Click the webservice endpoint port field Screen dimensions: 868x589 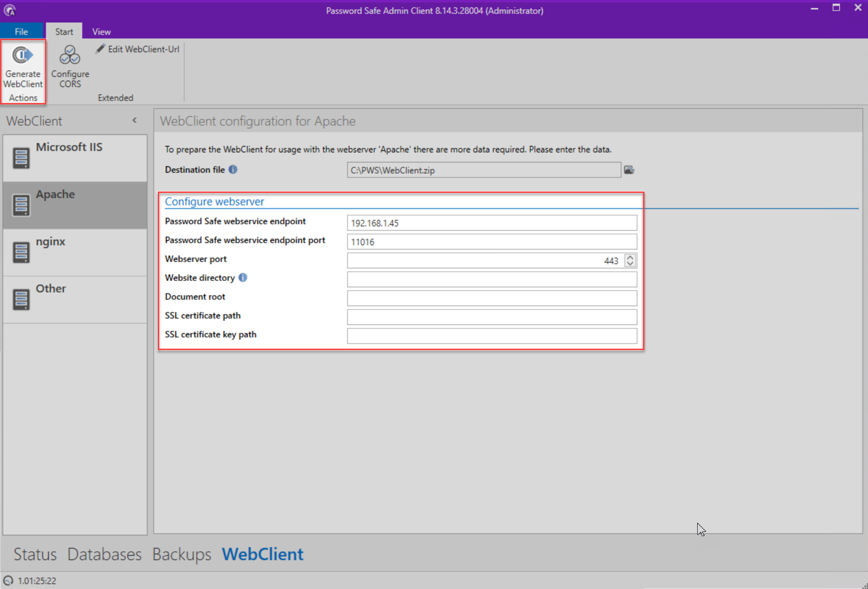pos(492,242)
